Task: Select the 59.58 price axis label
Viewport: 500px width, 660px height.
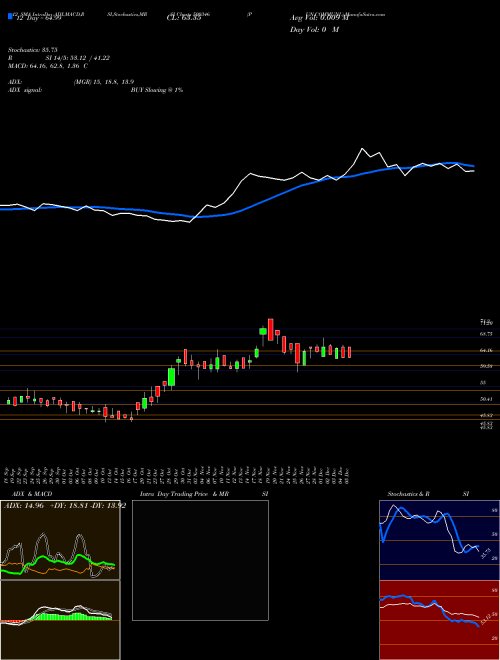Action: (x=486, y=366)
